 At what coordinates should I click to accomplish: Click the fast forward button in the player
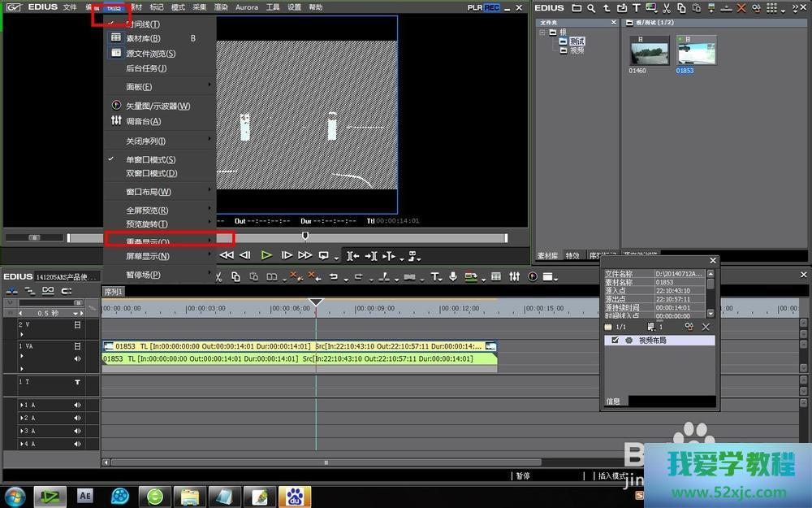[304, 255]
